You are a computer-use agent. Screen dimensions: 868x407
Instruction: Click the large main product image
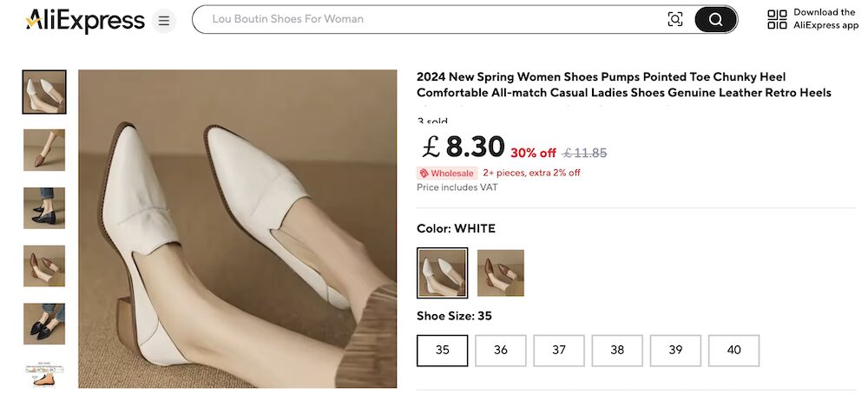pyautogui.click(x=237, y=229)
